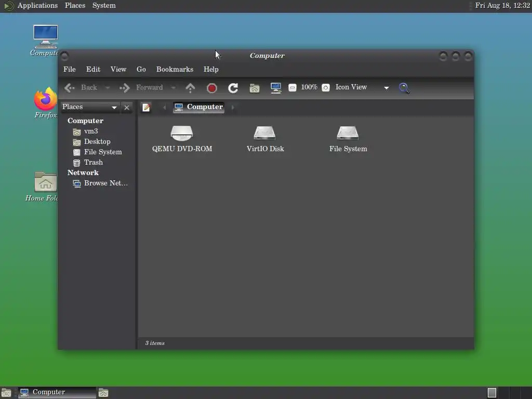Click the clock showing Fri Aug 18
The image size is (532, 399).
pos(502,5)
